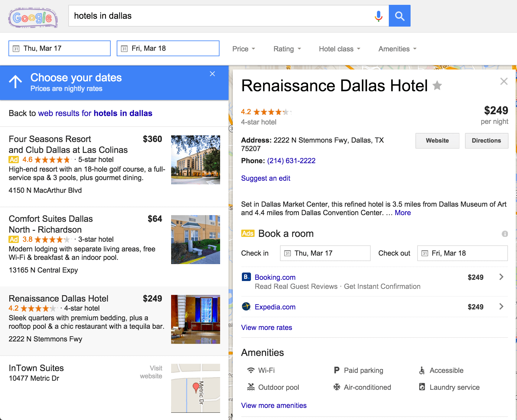Click the $64 price on Comfort Suites
This screenshot has width=517, height=420.
point(155,219)
